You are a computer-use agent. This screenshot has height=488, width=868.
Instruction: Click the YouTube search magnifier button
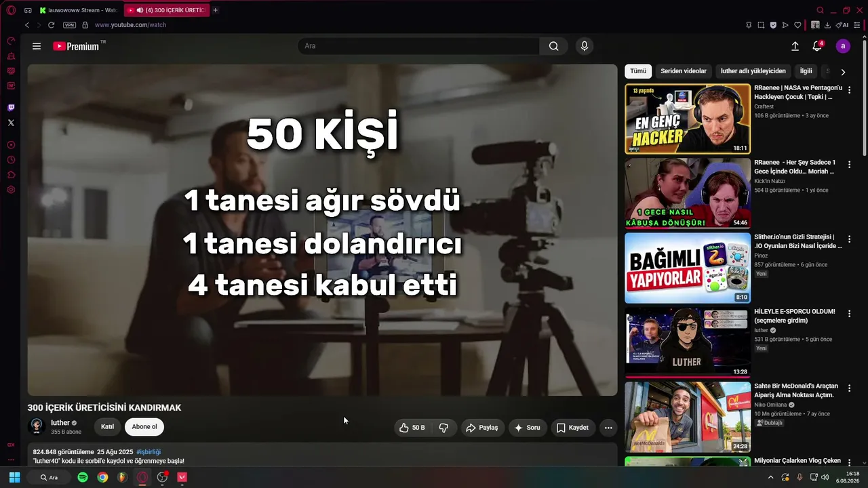(554, 46)
